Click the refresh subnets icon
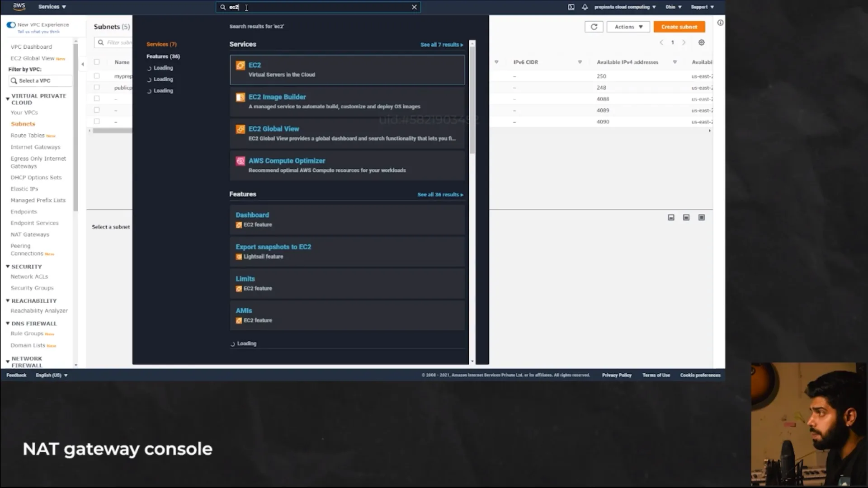868x488 pixels. [594, 27]
